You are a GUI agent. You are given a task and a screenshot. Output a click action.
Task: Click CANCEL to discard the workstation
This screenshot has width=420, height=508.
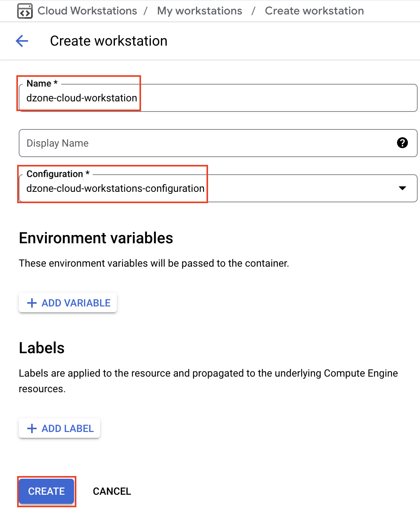112,491
